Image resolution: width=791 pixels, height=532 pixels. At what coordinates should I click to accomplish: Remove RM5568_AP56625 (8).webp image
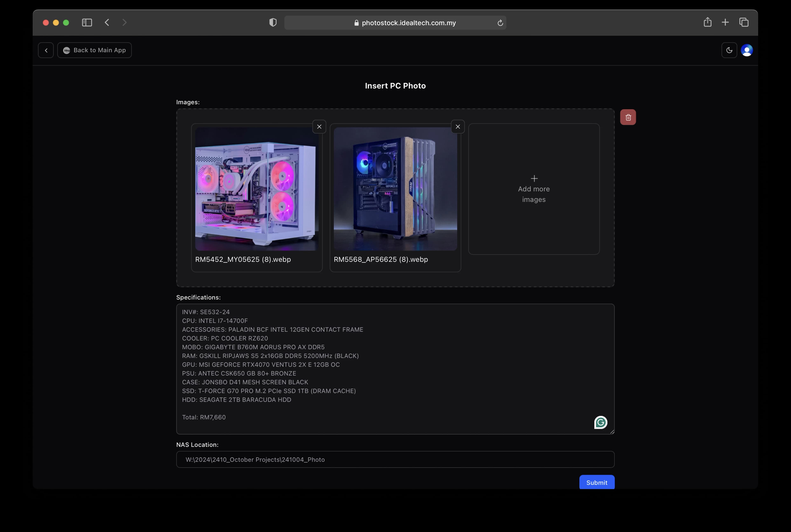point(458,126)
